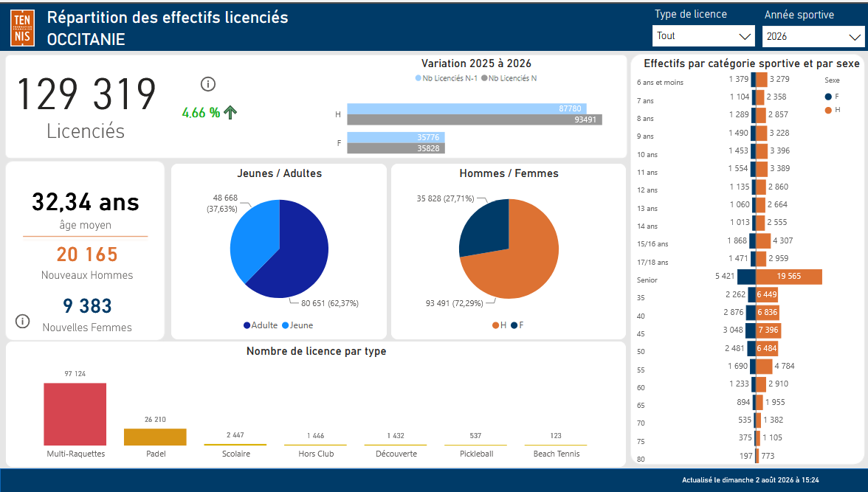Click the FFT Tennis logo
This screenshot has width=868, height=492.
[23, 28]
